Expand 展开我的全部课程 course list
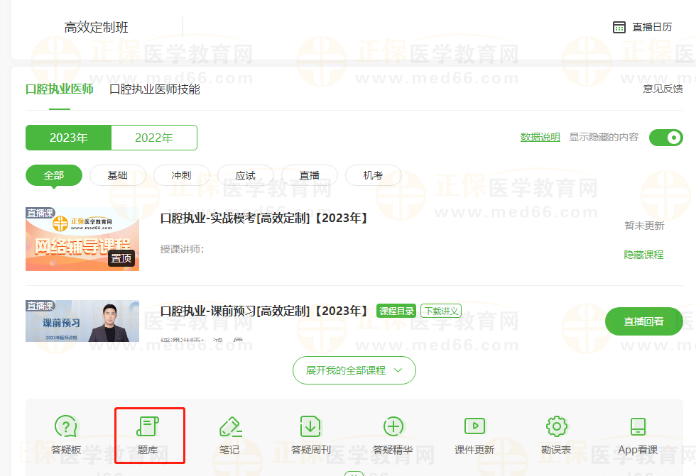Image resolution: width=696 pixels, height=476 pixels. pyautogui.click(x=354, y=370)
